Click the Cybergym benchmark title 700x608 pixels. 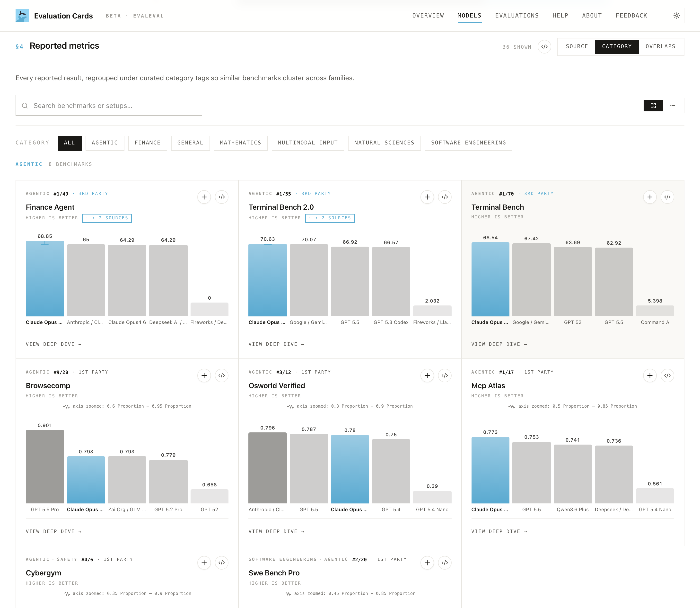tap(44, 573)
